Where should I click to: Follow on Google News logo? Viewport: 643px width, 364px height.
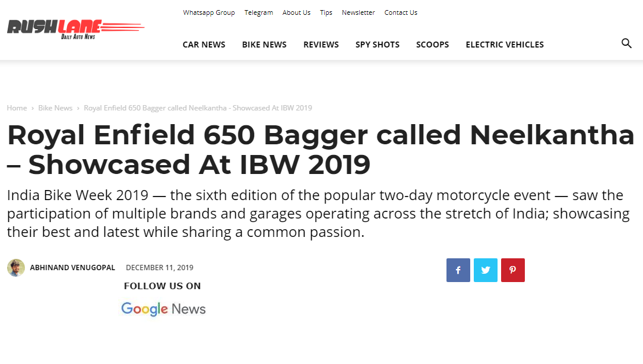[x=163, y=309]
